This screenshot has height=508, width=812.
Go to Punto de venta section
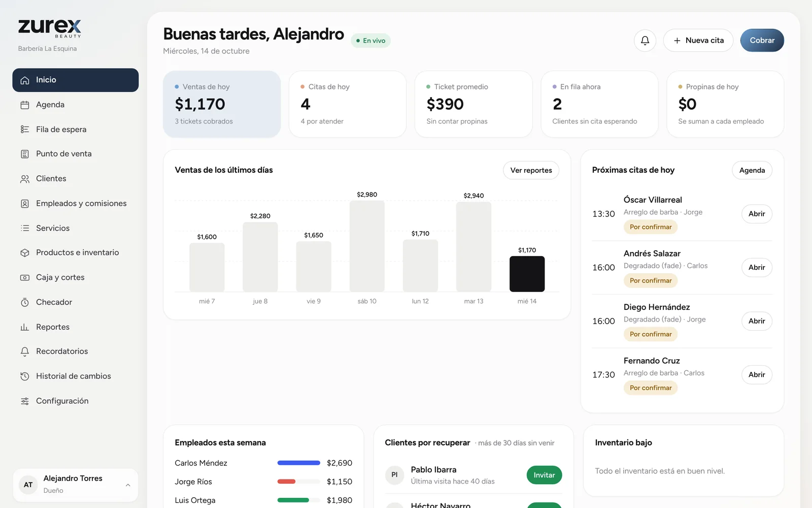pyautogui.click(x=76, y=154)
